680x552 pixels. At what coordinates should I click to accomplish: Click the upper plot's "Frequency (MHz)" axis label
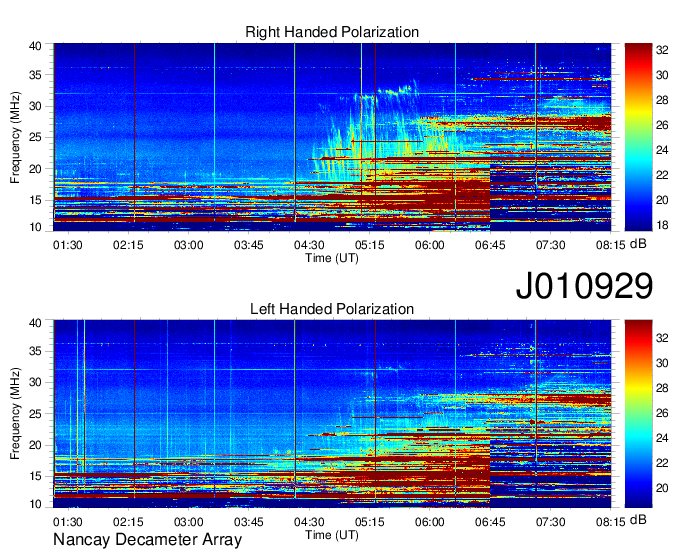pyautogui.click(x=15, y=137)
